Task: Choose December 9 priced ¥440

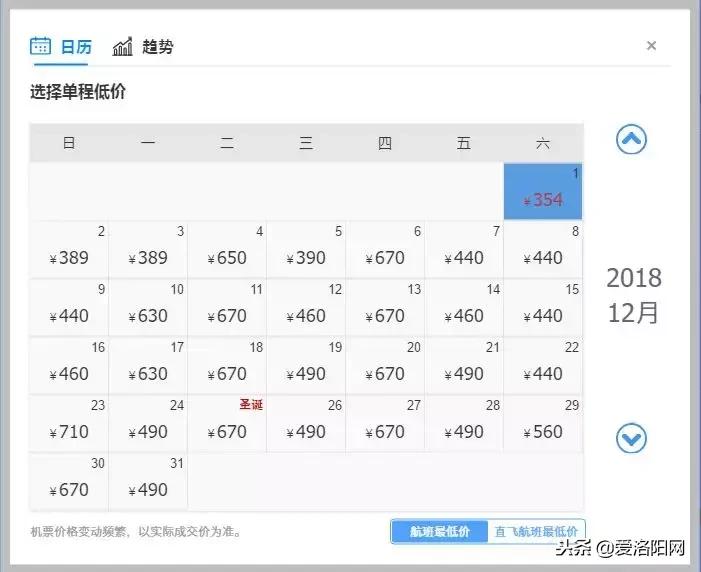Action: coord(69,307)
